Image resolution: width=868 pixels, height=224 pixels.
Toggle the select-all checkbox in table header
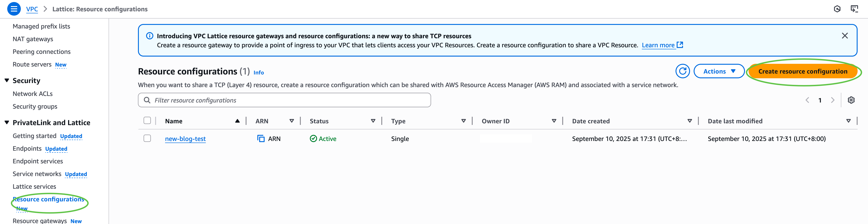147,121
